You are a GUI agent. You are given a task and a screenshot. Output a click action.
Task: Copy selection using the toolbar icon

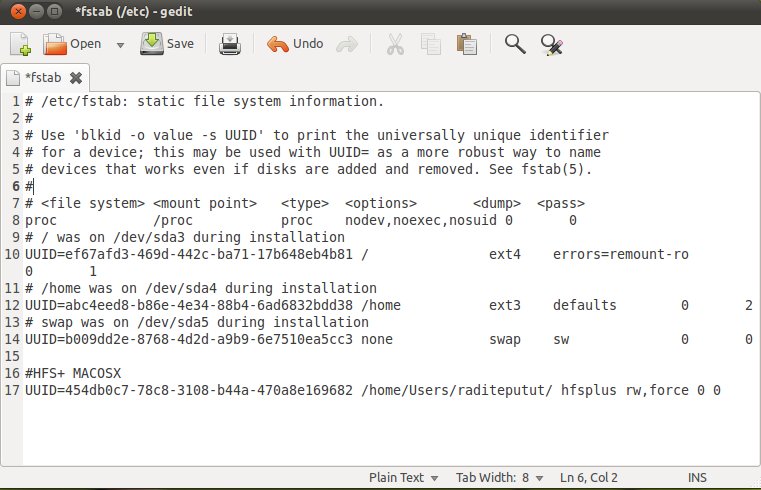(x=431, y=44)
